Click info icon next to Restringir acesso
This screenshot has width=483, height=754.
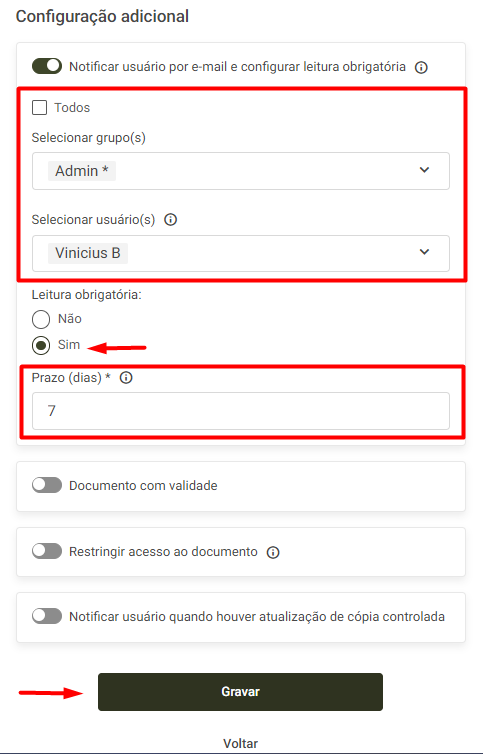pos(273,552)
